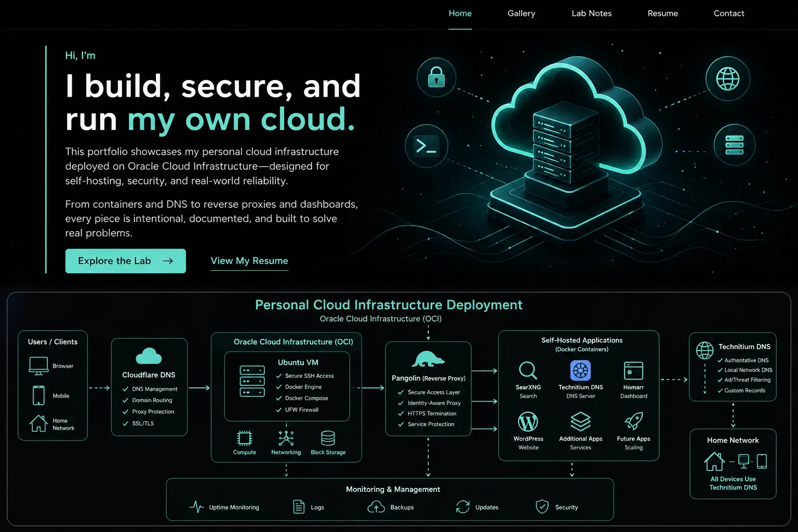Select the Browser monitor icon
This screenshot has height=532, width=798.
point(38,366)
